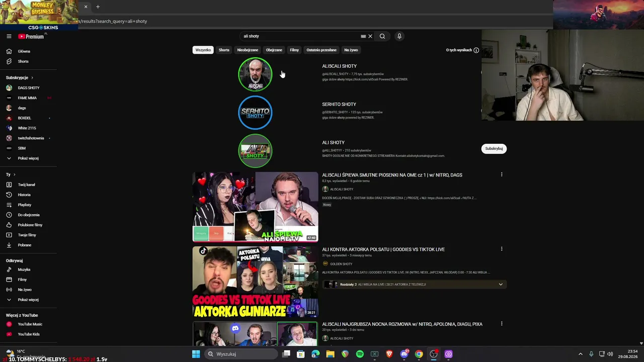Open ALI5CALI ŚPIEWA SMUTNE PIOSENKI video thumbnail

click(x=255, y=207)
